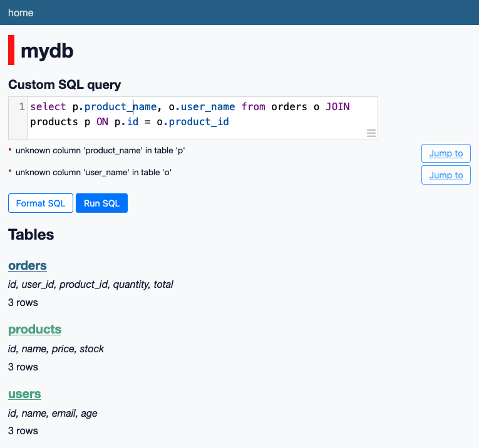Click the 'JOIN' keyword in the query
This screenshot has height=448, width=479.
pyautogui.click(x=337, y=107)
